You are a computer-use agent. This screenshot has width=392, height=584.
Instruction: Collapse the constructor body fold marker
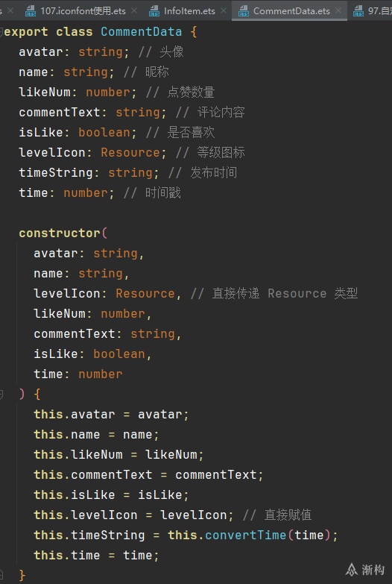point(1,394)
